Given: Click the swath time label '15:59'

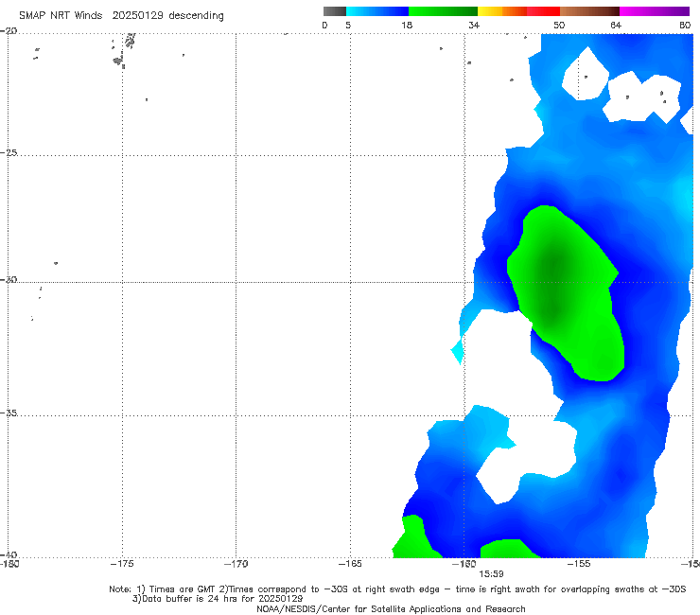Looking at the screenshot, I should pyautogui.click(x=491, y=573).
